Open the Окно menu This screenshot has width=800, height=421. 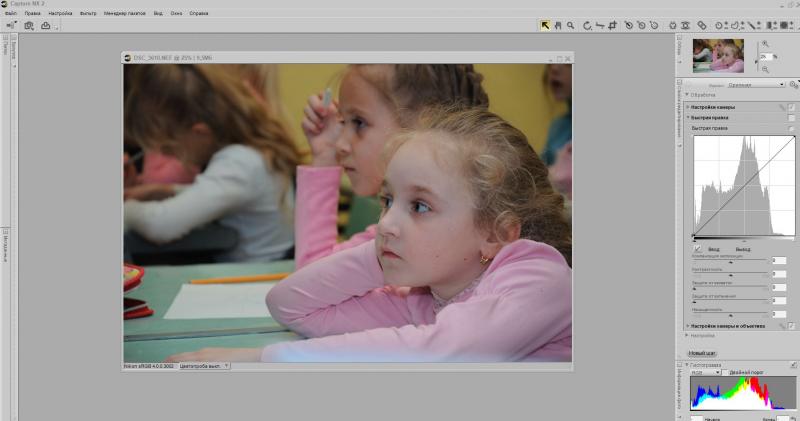176,13
